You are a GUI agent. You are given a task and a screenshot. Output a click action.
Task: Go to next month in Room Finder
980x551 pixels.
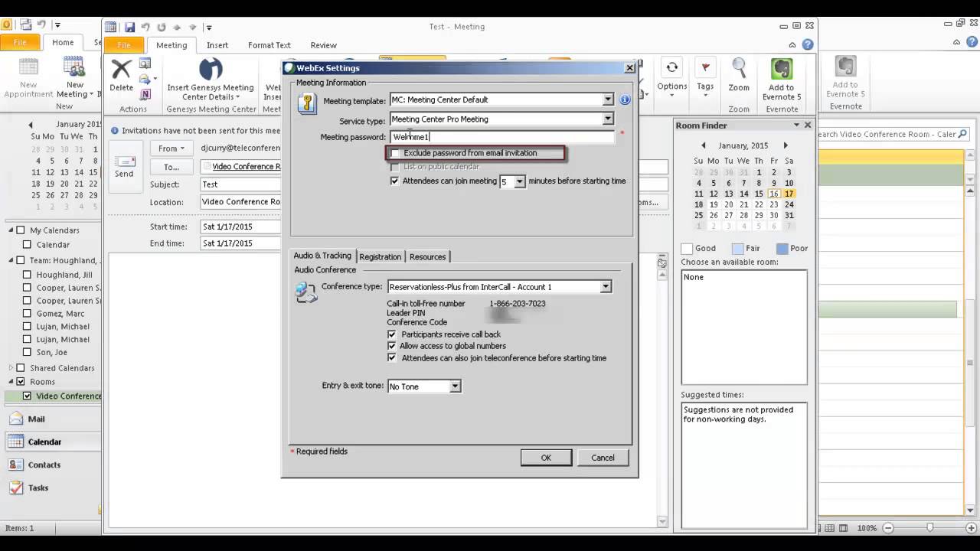tap(785, 145)
